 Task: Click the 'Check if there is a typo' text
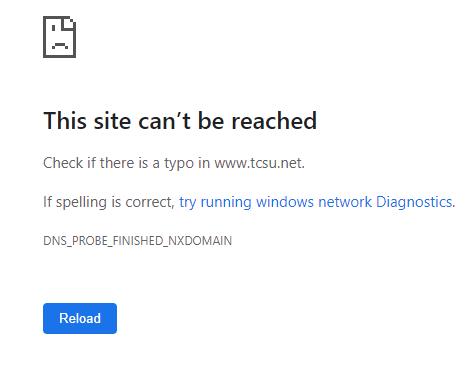(x=118, y=163)
